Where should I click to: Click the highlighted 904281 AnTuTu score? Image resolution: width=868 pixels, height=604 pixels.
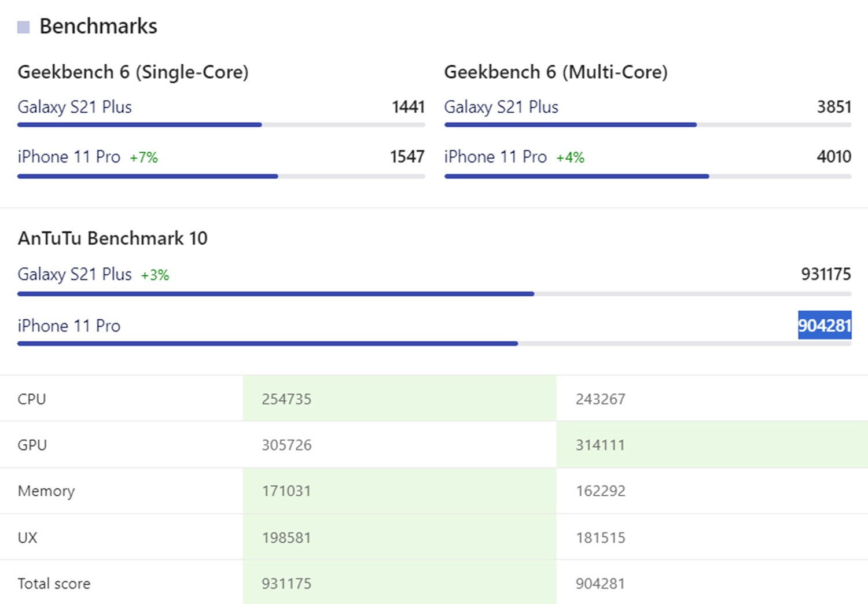[x=825, y=326]
